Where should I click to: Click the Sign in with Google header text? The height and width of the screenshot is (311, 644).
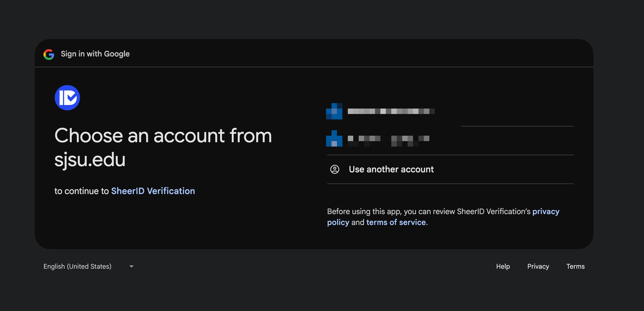pyautogui.click(x=95, y=54)
